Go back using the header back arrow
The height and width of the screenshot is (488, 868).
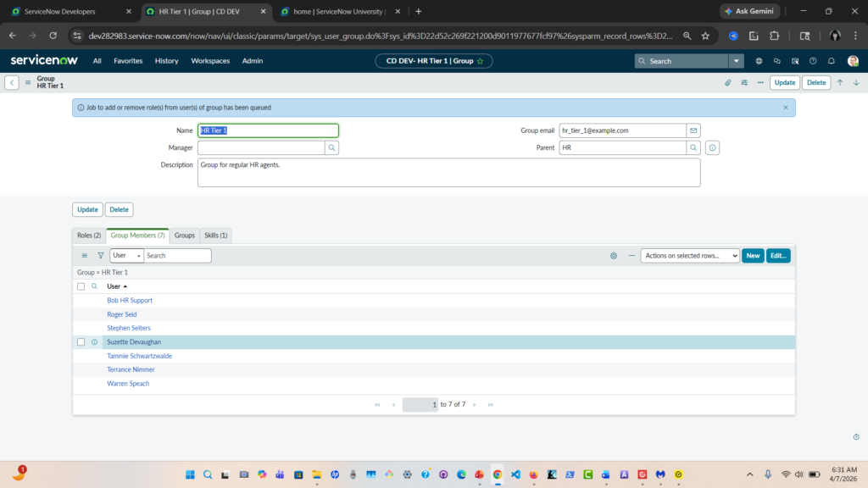(x=12, y=83)
